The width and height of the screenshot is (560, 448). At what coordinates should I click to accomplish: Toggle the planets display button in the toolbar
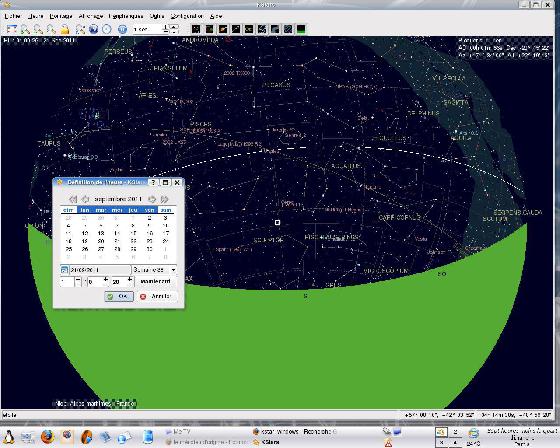[223, 29]
